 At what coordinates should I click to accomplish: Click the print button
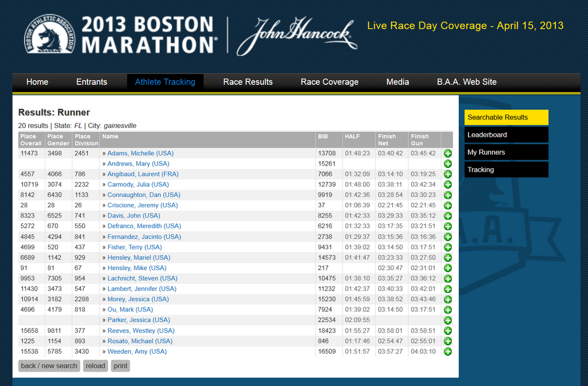tap(120, 366)
